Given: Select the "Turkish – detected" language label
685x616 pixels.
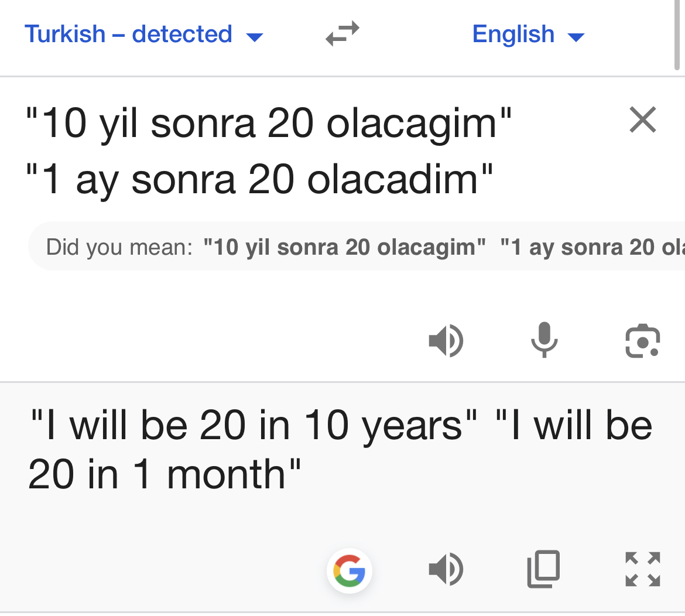Looking at the screenshot, I should (128, 34).
